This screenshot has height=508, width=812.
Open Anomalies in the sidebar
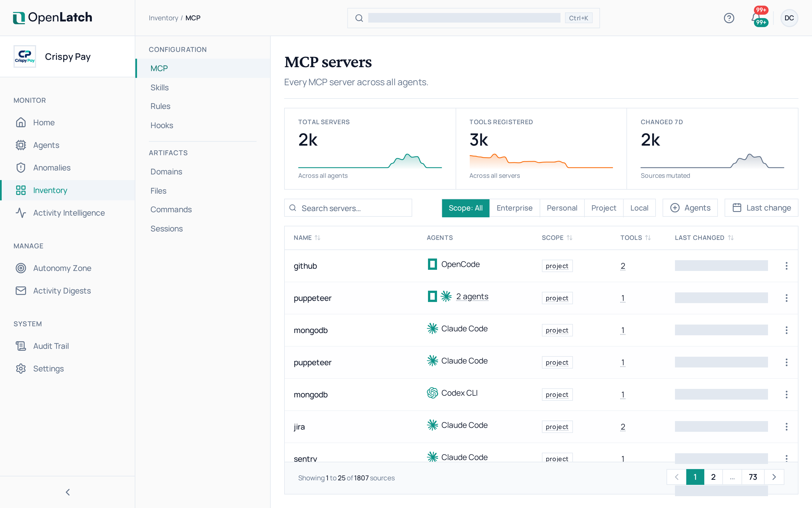[x=67, y=167]
